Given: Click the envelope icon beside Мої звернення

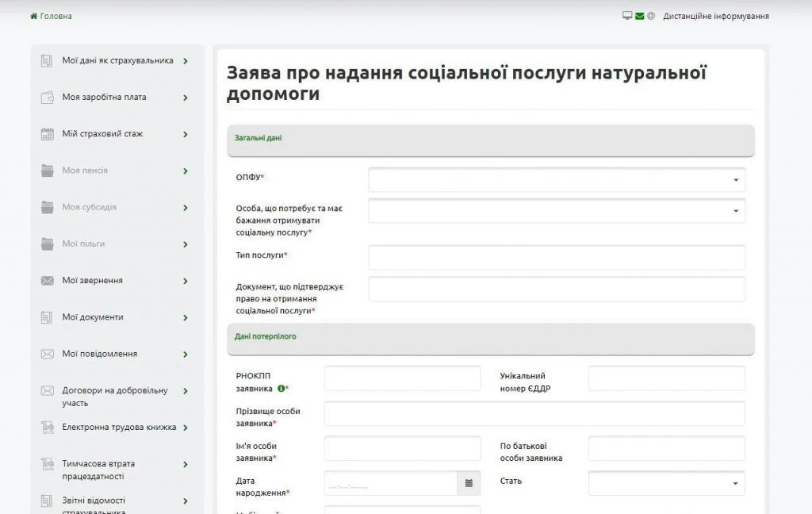Looking at the screenshot, I should pyautogui.click(x=47, y=281).
